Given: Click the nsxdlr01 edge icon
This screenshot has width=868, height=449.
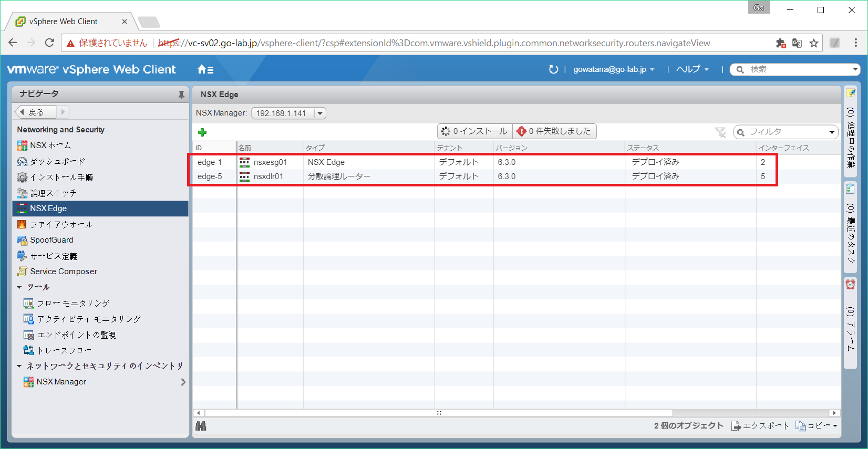Looking at the screenshot, I should (x=244, y=176).
